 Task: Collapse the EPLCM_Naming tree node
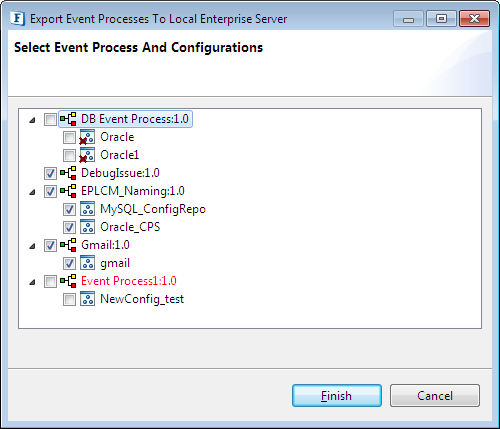pyautogui.click(x=32, y=192)
